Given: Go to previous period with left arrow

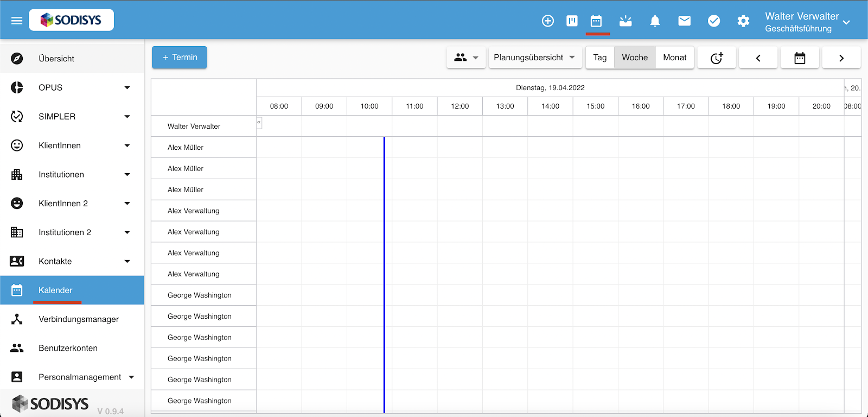Looking at the screenshot, I should [x=758, y=58].
